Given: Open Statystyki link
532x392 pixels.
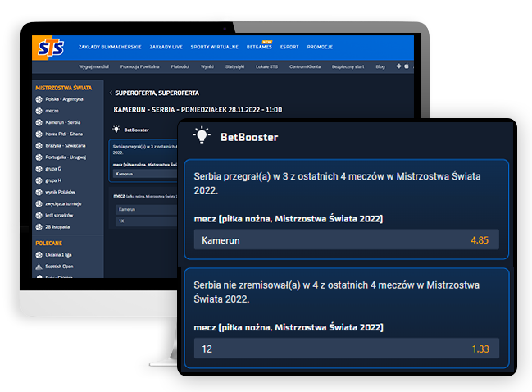Looking at the screenshot, I should [x=234, y=66].
